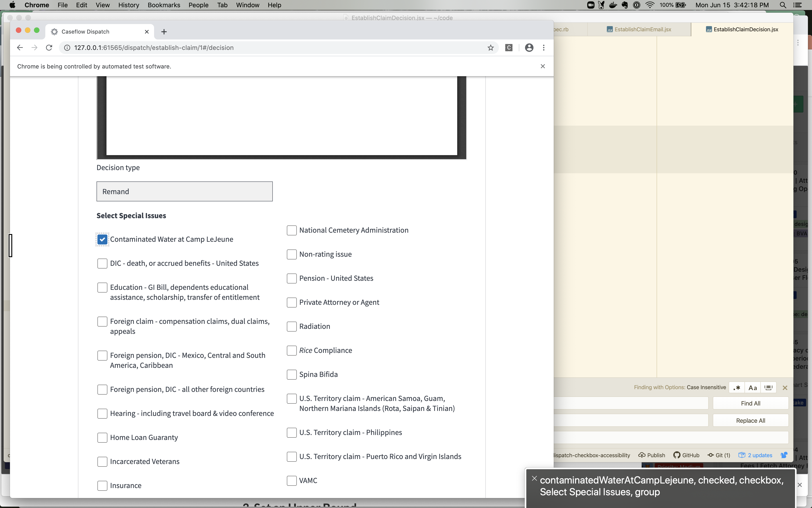Check Spina Bifida checkbox
The width and height of the screenshot is (812, 508).
point(292,375)
